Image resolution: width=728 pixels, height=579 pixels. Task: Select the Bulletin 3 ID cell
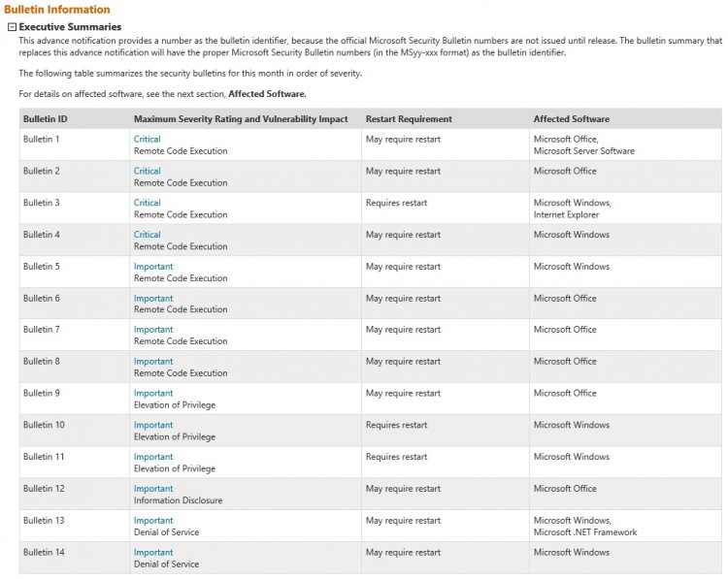pos(75,209)
